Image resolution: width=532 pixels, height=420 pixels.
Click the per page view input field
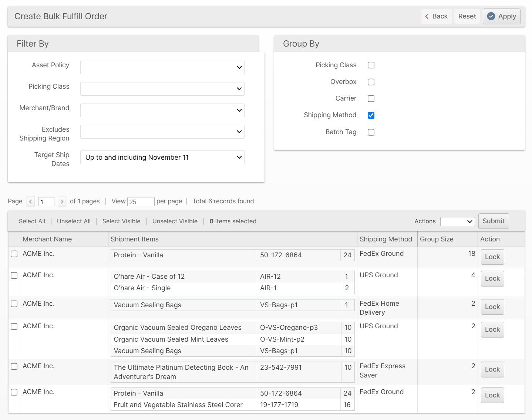pos(141,201)
